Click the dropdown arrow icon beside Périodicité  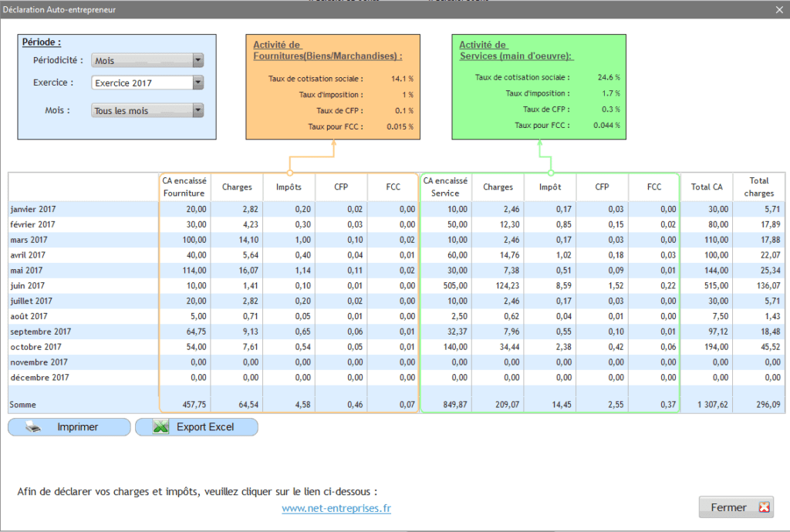[x=197, y=60]
